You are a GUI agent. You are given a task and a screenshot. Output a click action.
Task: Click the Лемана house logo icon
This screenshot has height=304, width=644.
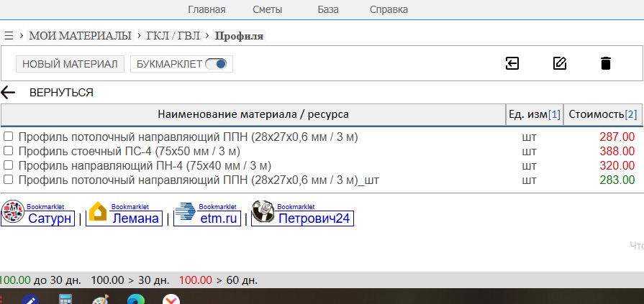[x=98, y=212]
